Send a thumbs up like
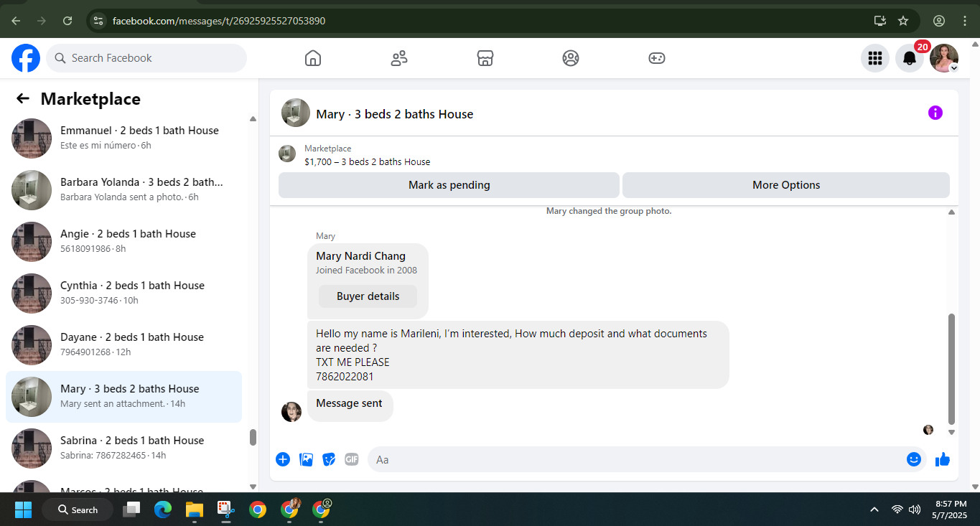Screen dimensions: 980x526 (x=943, y=459)
